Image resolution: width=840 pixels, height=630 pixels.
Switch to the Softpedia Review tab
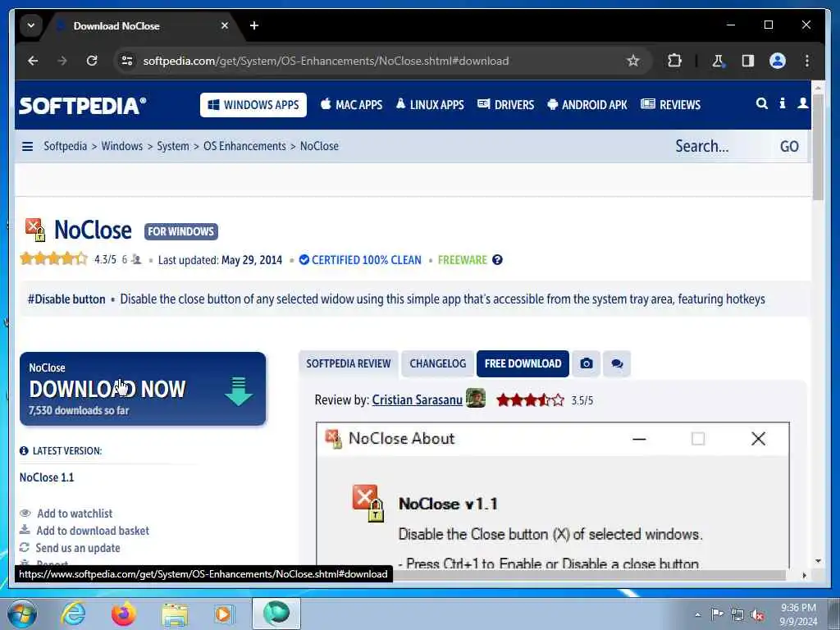point(348,363)
